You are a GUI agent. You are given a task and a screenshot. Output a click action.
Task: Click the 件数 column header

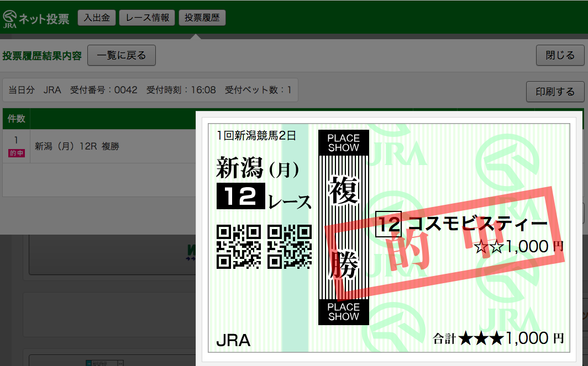point(17,119)
